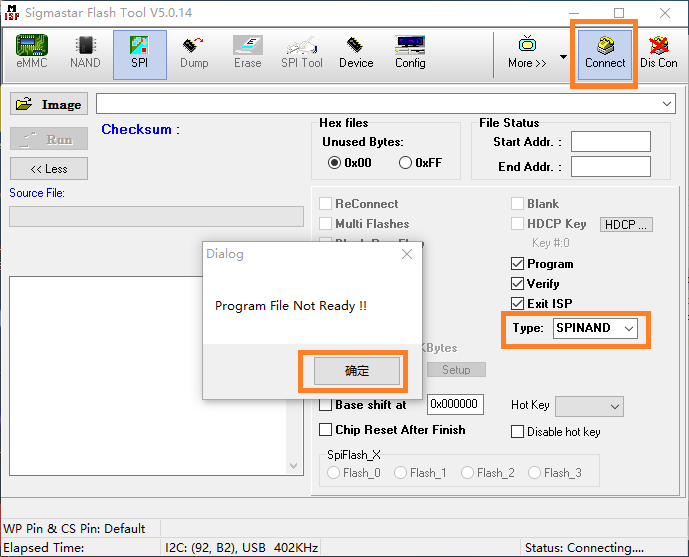
Task: Click the Dis Con disconnect icon
Action: point(659,52)
